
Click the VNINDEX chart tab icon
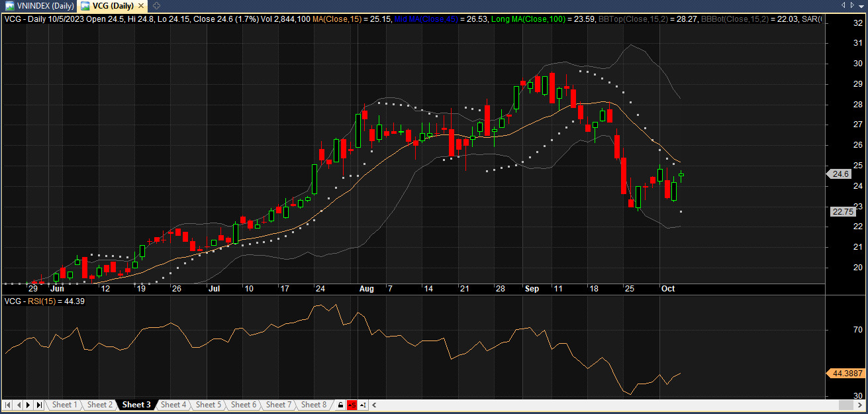click(x=9, y=5)
